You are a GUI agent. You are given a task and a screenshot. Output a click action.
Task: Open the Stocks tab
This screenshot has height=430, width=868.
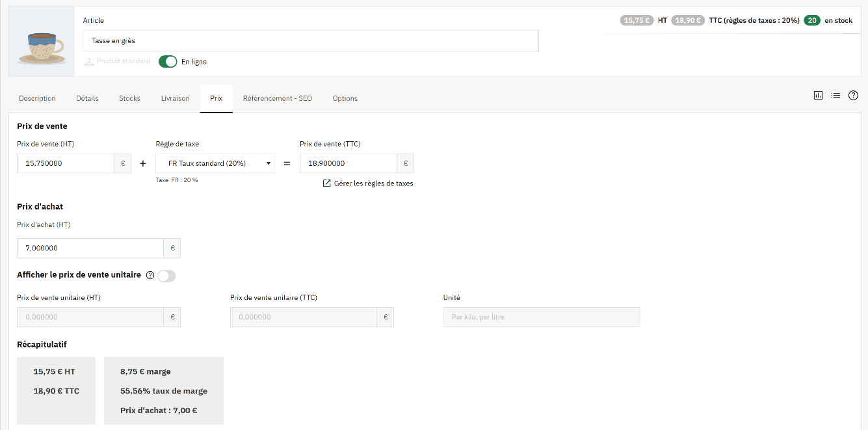(x=129, y=98)
